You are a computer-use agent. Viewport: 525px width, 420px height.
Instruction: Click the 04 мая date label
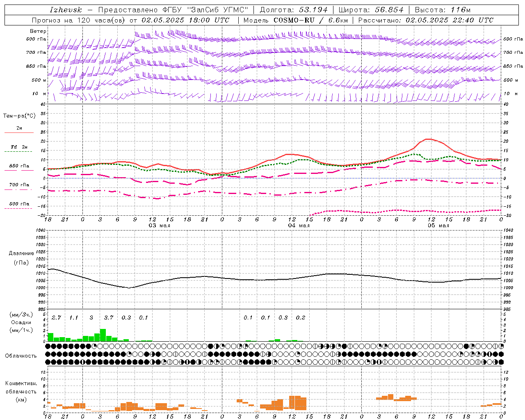[299, 226]
